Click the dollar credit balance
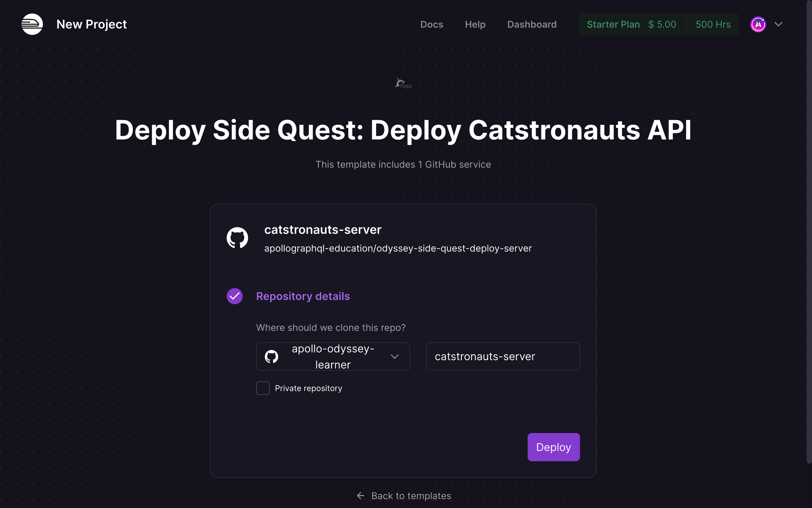Screen dimensions: 812x508 662,25
